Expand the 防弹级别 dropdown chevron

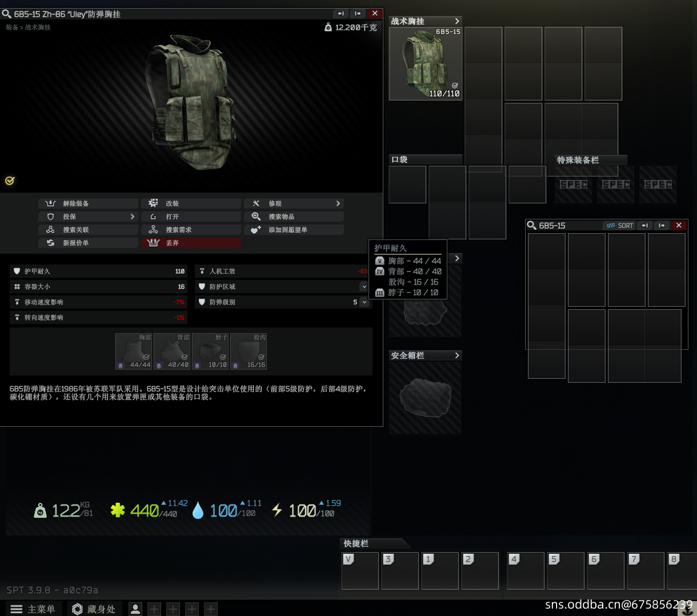(364, 302)
